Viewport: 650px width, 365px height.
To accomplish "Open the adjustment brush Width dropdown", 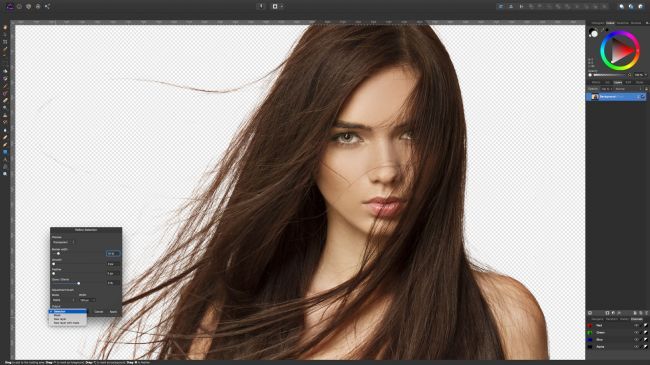I will pyautogui.click(x=87, y=300).
